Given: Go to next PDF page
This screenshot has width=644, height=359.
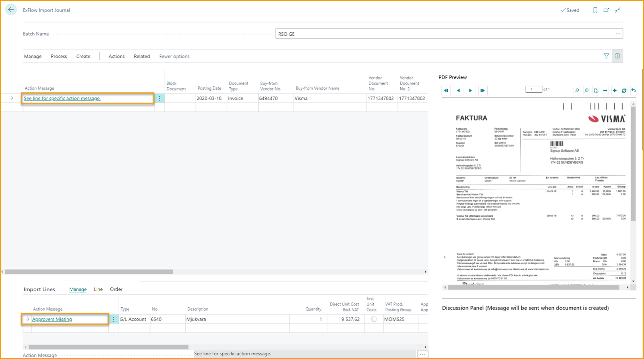Looking at the screenshot, I should click(x=471, y=91).
